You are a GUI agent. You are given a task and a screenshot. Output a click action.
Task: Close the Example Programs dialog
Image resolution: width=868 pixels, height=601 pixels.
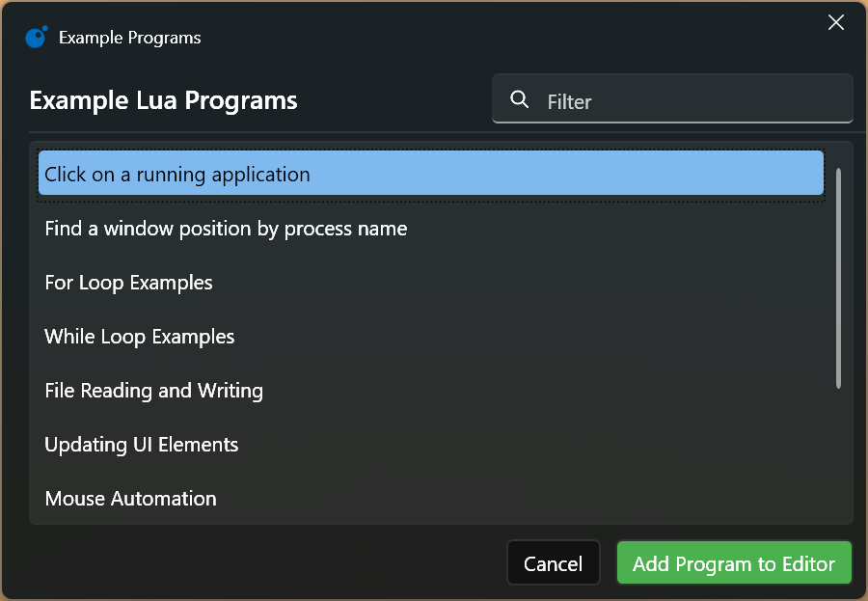836,22
